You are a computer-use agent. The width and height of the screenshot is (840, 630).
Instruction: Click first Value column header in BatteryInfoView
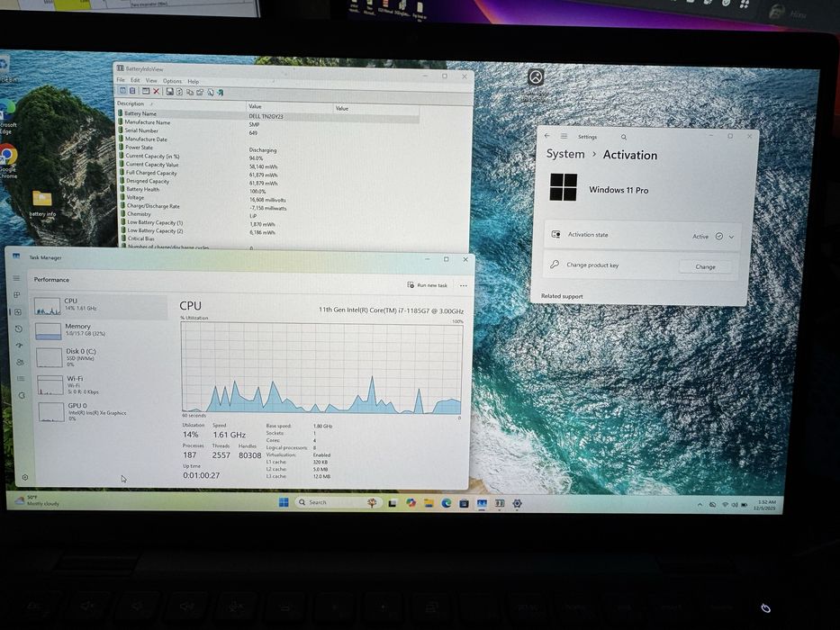[291, 106]
